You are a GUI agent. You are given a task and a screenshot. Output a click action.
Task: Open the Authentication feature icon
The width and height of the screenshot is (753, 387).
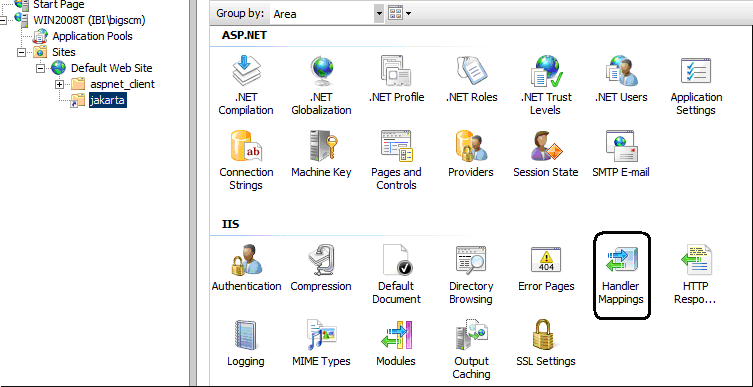(246, 260)
